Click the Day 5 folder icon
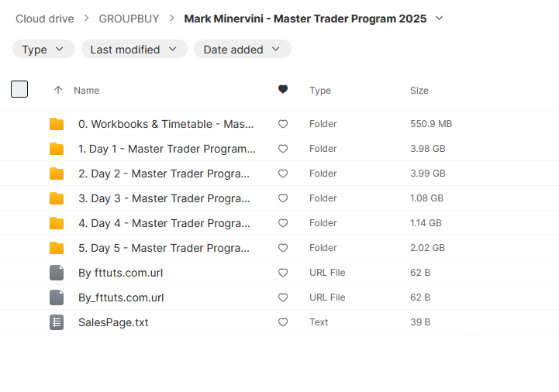Image resolution: width=559 pixels, height=392 pixels. click(x=57, y=248)
